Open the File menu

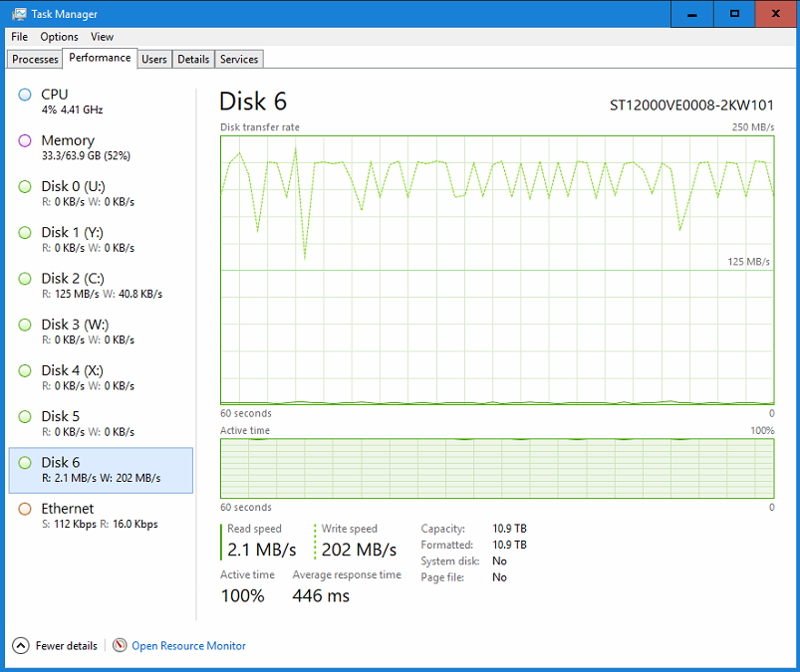click(x=19, y=37)
